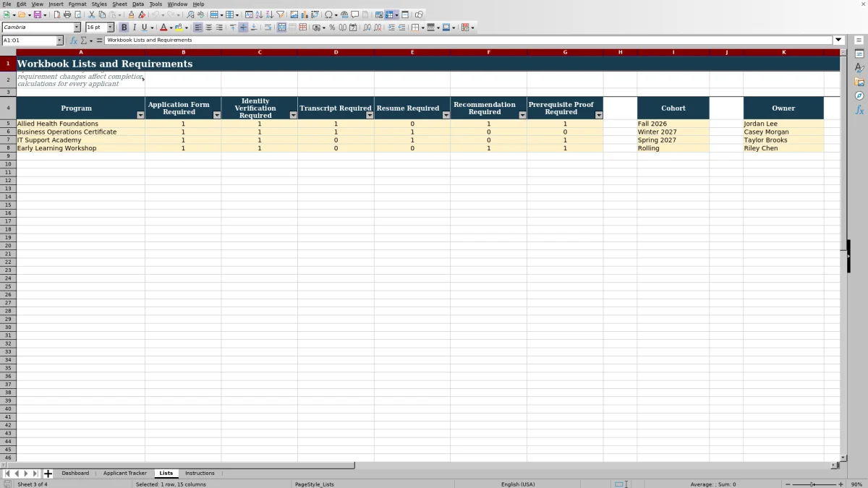Open the Format menu
Screen dimensions: 868x488
[x=77, y=4]
